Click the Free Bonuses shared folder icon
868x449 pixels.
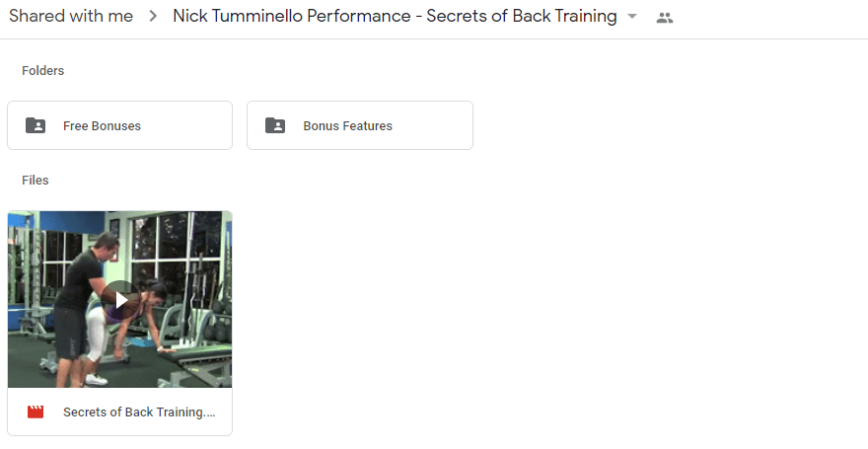(36, 125)
